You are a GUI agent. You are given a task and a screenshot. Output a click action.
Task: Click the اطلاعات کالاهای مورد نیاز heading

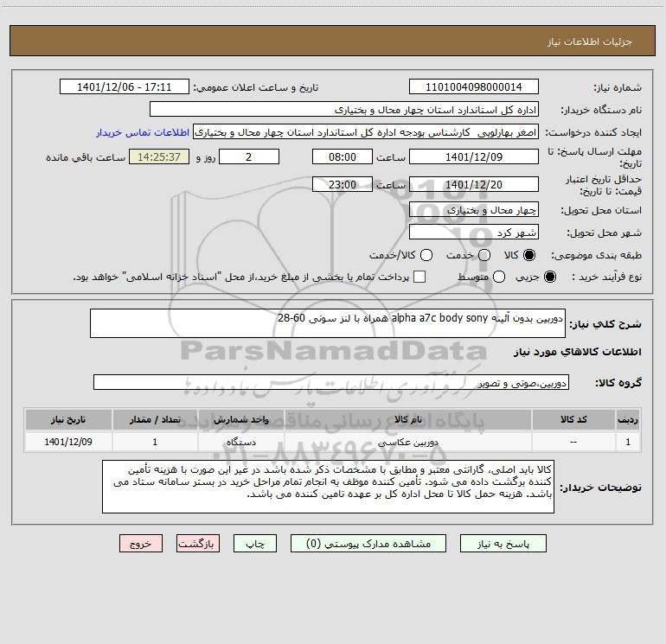tap(577, 352)
